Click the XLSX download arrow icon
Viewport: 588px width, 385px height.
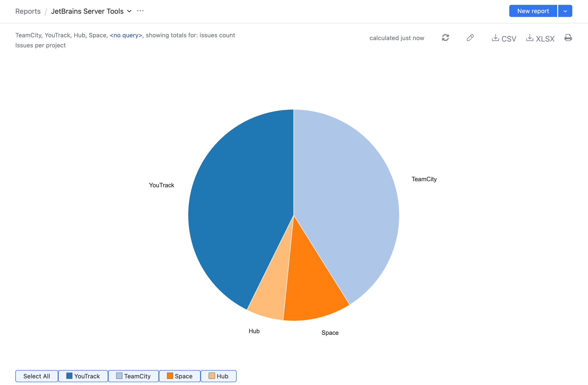pyautogui.click(x=530, y=38)
